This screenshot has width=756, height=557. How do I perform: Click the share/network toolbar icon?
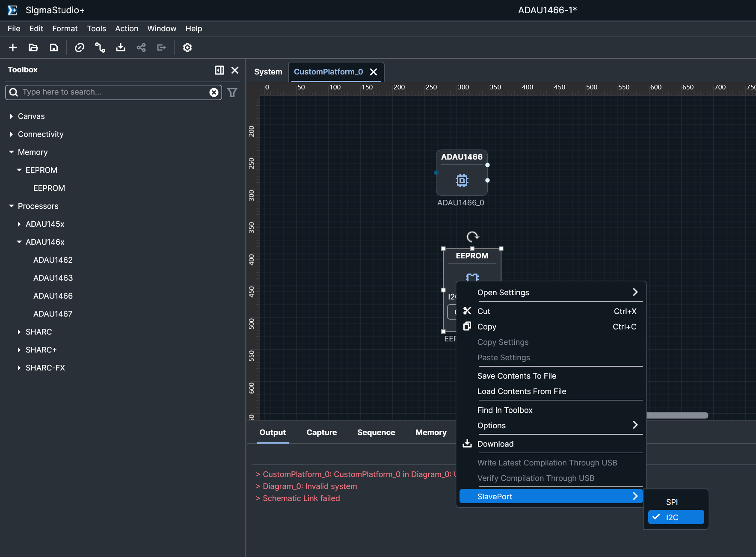click(141, 47)
